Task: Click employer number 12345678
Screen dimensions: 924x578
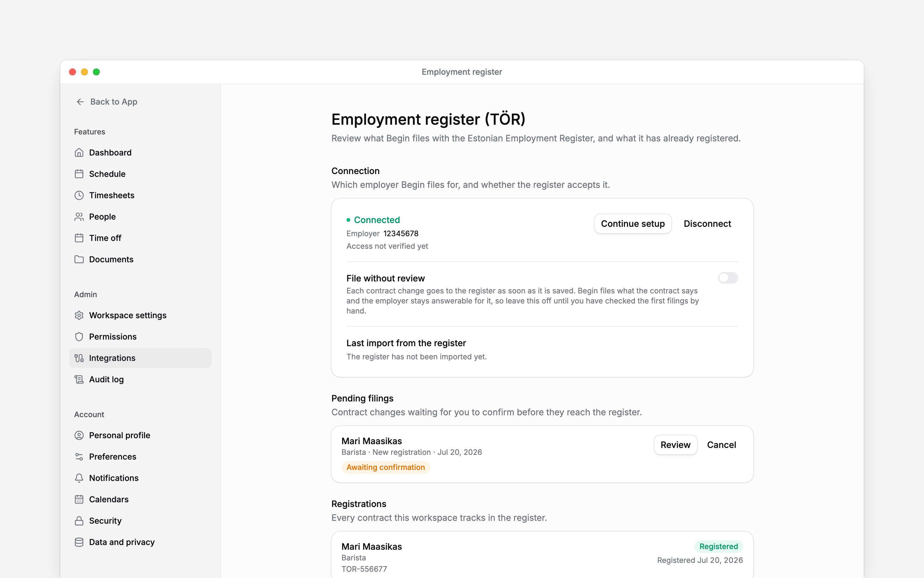Action: point(401,234)
